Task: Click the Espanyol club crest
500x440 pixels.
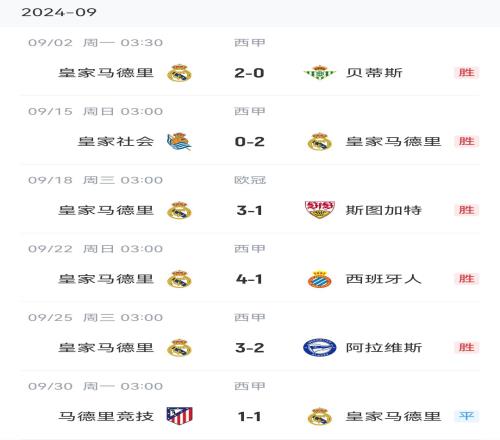Action: coord(320,279)
